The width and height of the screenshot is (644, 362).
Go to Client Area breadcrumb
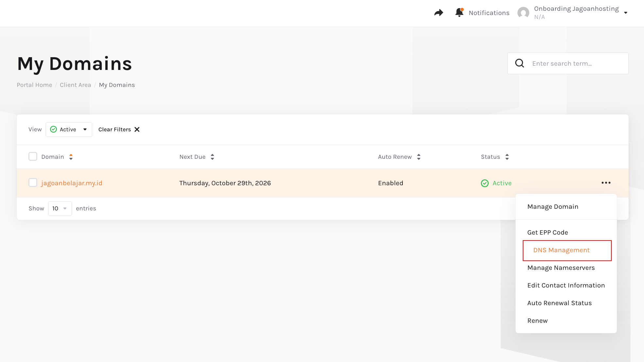[x=75, y=85]
